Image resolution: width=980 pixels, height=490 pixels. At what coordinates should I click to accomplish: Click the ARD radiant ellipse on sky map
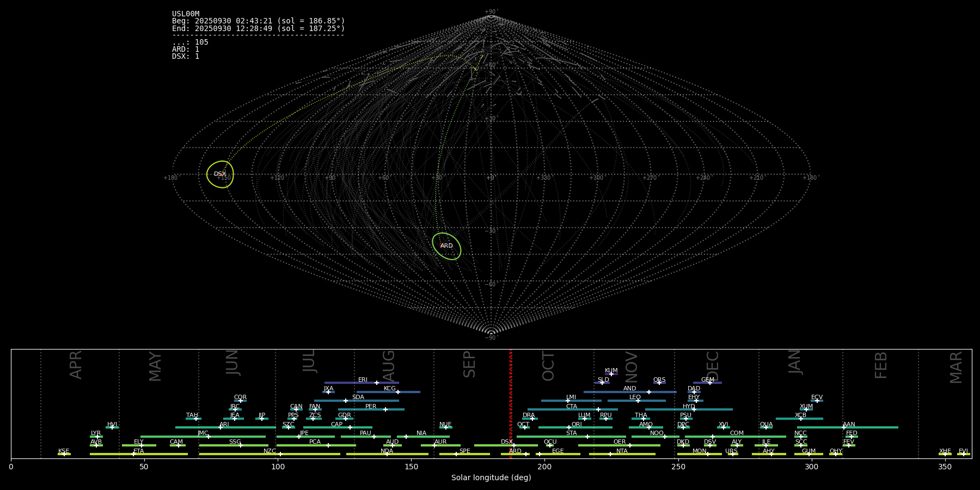coord(446,246)
